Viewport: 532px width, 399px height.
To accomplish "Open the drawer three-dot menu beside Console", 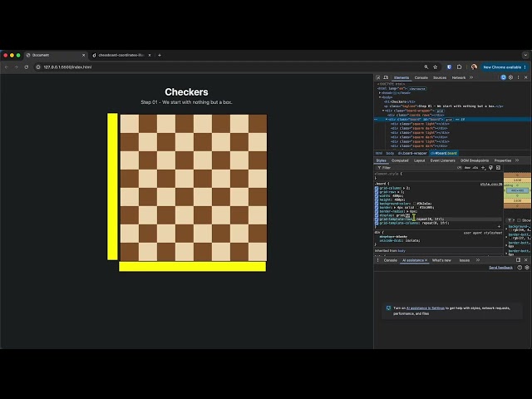I will coord(378,260).
